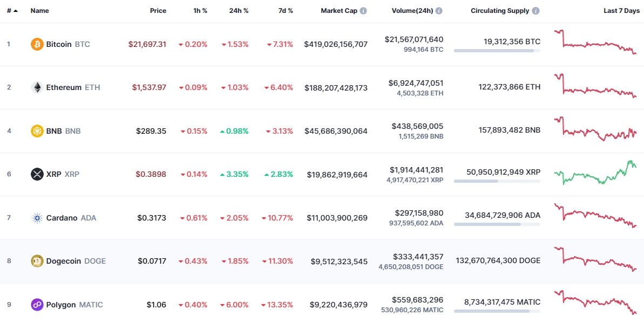644x323 pixels.
Task: Click Ethereum volume $6,924,747,051
Action: (x=416, y=83)
